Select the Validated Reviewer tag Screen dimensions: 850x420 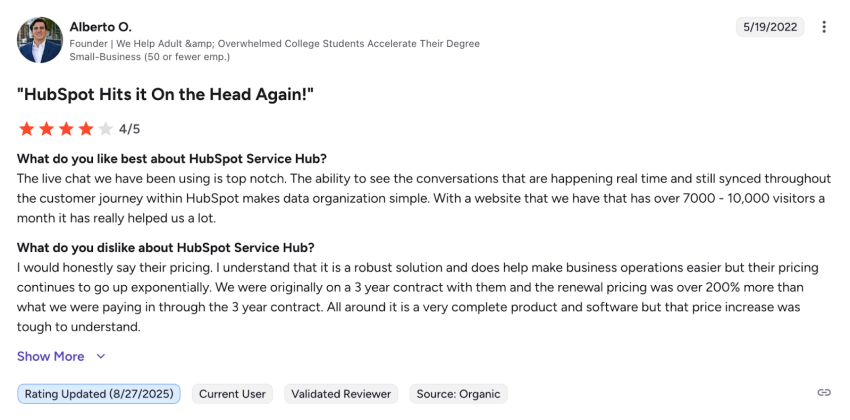[x=341, y=394]
